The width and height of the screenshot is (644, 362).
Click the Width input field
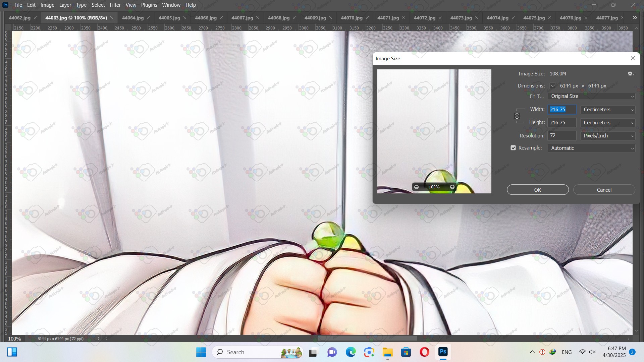point(562,110)
